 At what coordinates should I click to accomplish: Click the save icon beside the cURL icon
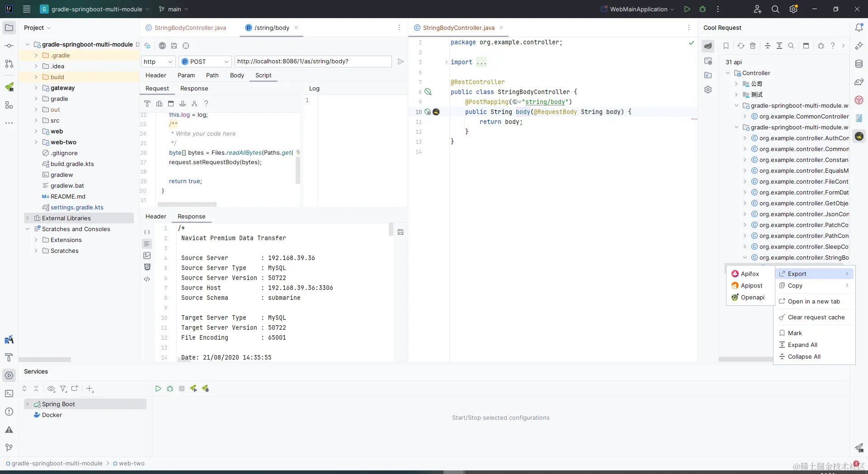tap(174, 46)
